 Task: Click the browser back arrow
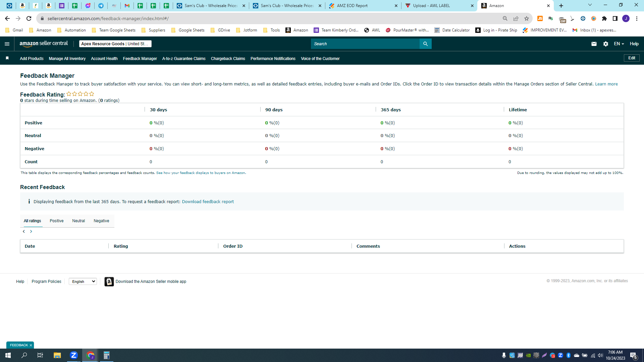pos(7,18)
